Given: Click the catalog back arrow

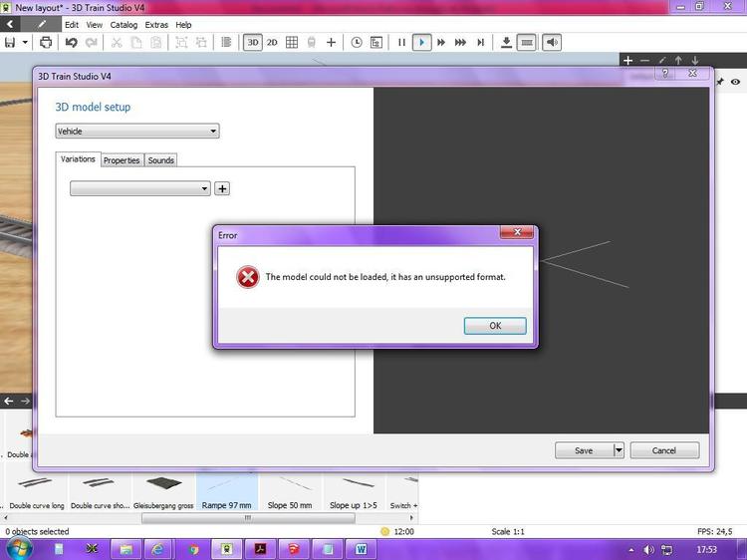Looking at the screenshot, I should pos(9,401).
